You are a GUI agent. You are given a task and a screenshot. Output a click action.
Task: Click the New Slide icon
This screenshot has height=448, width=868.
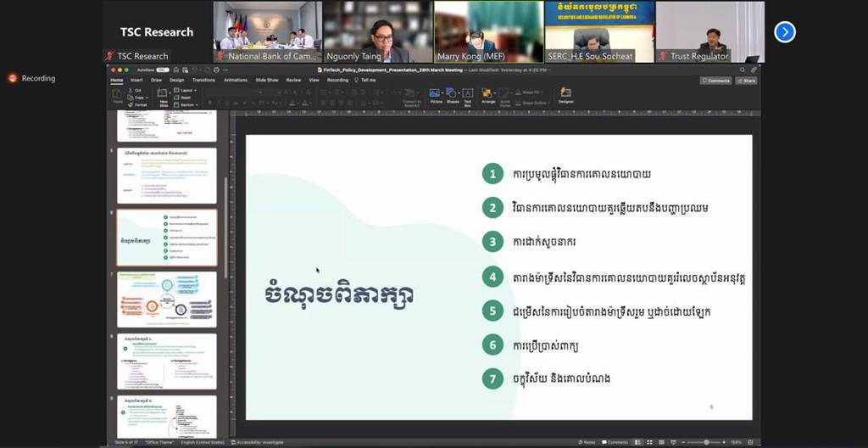click(162, 93)
